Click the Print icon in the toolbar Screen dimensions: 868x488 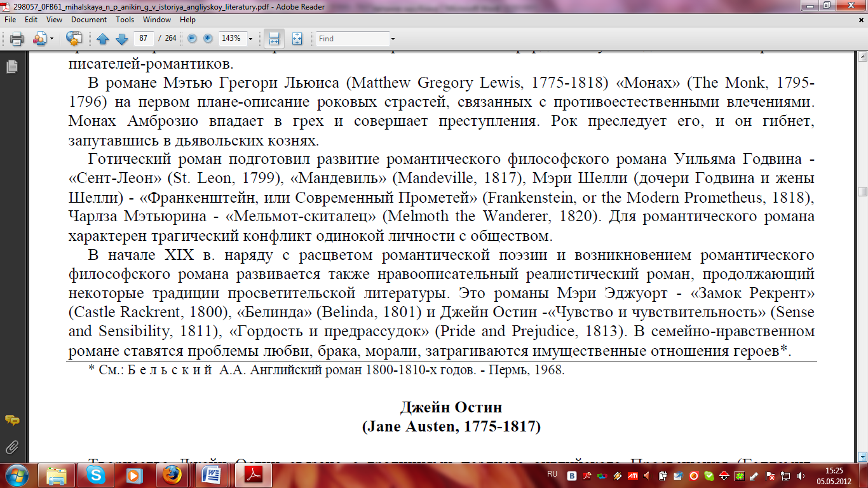click(x=17, y=39)
